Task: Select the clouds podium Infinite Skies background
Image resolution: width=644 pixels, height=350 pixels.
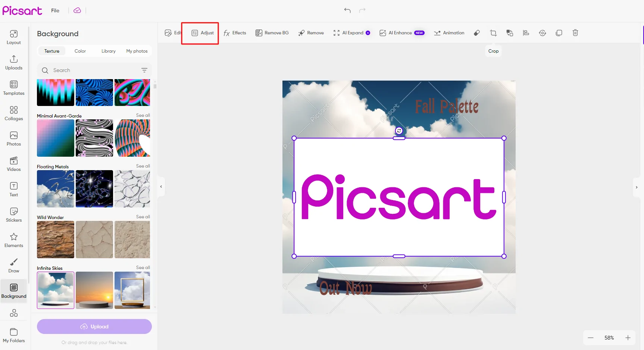Action: [56, 290]
